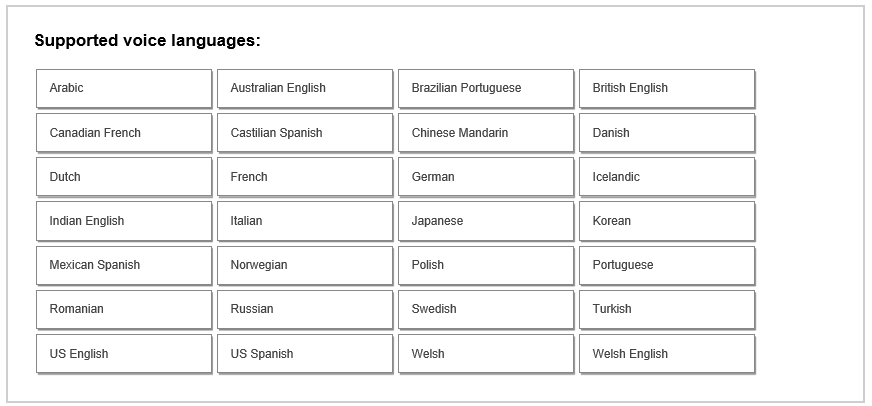Choose Indian English voice
Viewport: 872px width, 406px height.
124,221
